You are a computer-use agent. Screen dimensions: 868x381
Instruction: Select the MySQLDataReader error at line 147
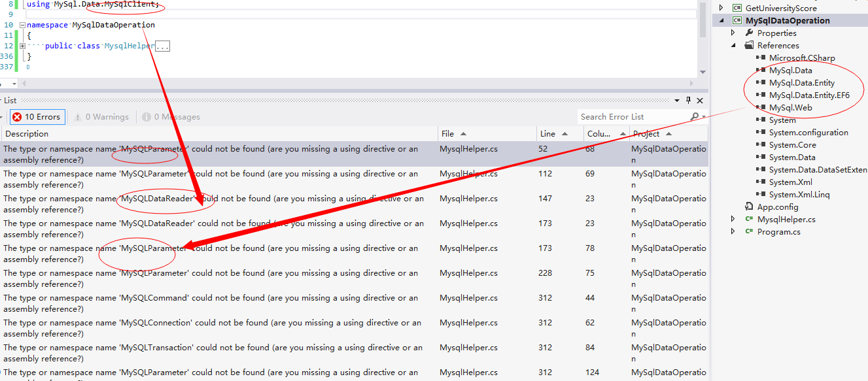point(354,204)
